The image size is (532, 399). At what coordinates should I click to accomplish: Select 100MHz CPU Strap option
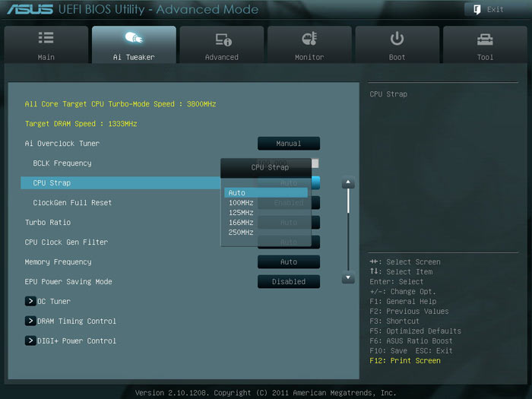point(242,203)
